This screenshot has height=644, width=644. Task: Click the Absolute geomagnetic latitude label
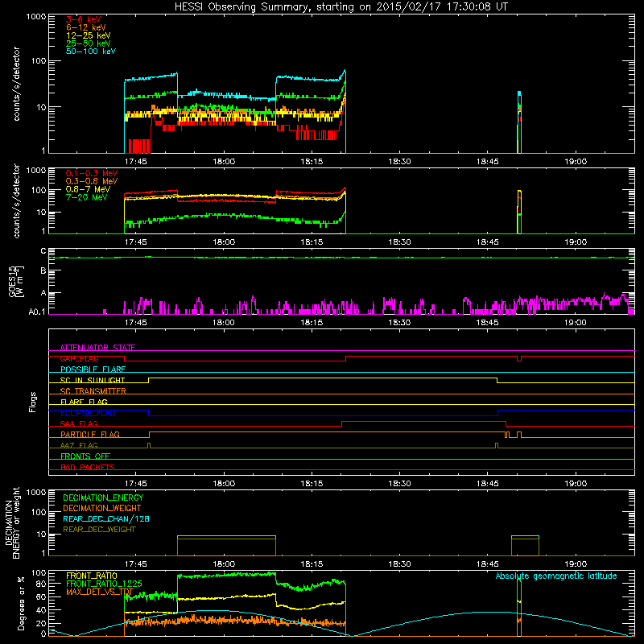coord(556,576)
